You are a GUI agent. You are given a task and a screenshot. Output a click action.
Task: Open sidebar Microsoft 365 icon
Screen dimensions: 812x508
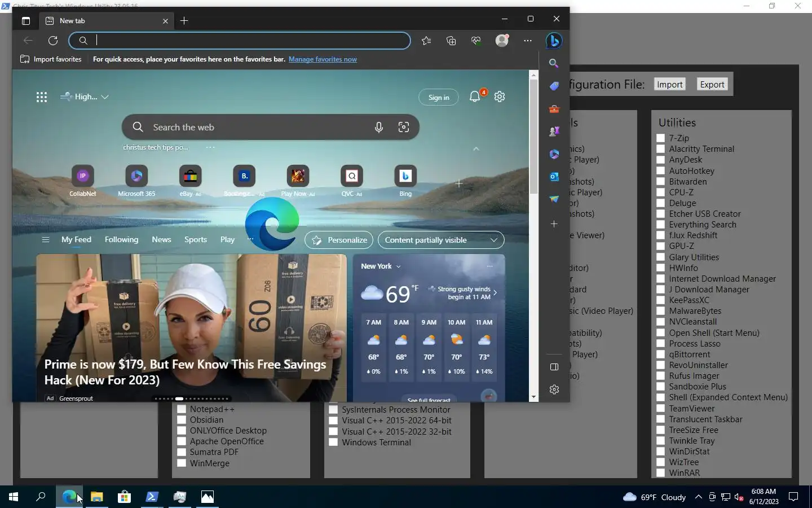(x=554, y=154)
